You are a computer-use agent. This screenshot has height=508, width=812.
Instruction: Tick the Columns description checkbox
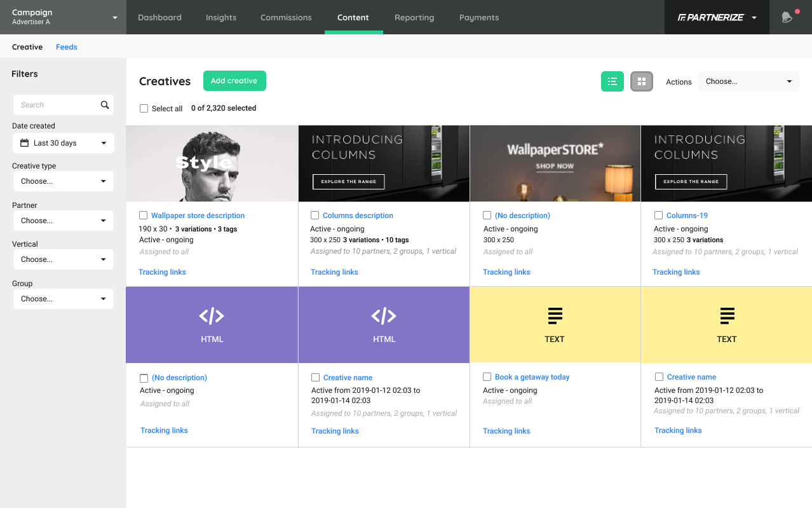tap(315, 216)
